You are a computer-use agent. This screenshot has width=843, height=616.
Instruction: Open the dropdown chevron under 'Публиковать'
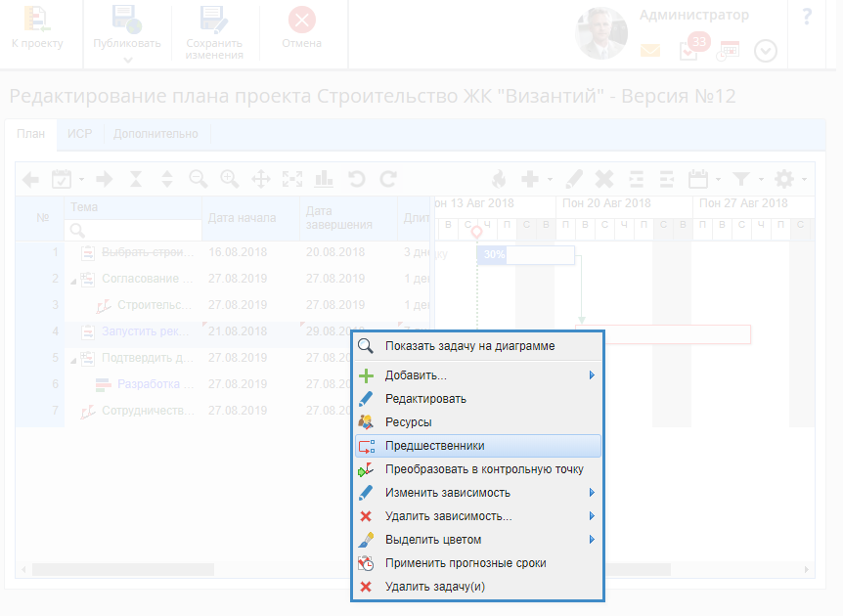[127, 61]
